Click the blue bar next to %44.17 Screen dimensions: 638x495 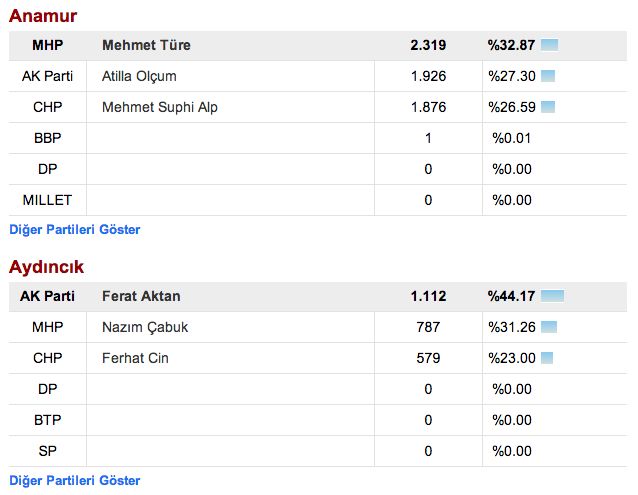(553, 296)
